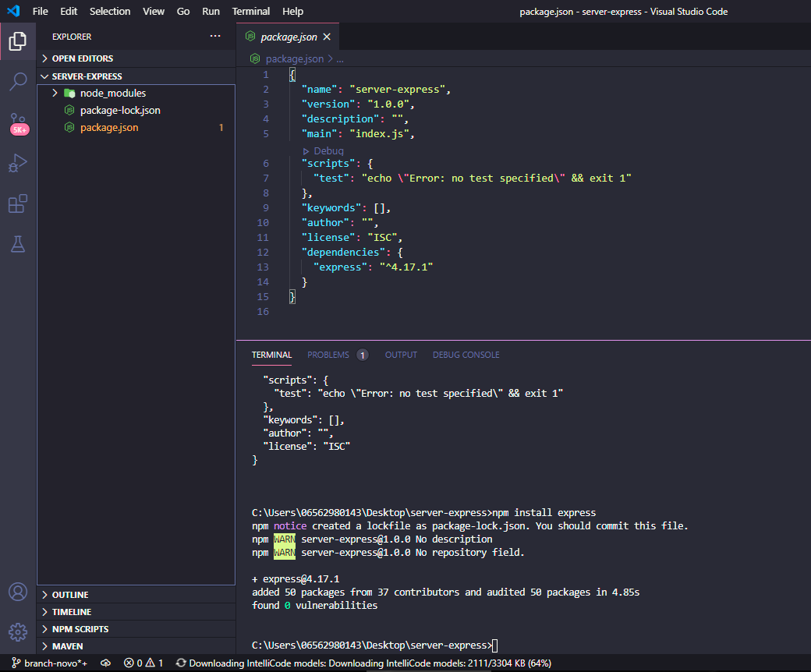Viewport: 811px width, 672px height.
Task: Open the Testing flask icon
Action: click(x=18, y=244)
